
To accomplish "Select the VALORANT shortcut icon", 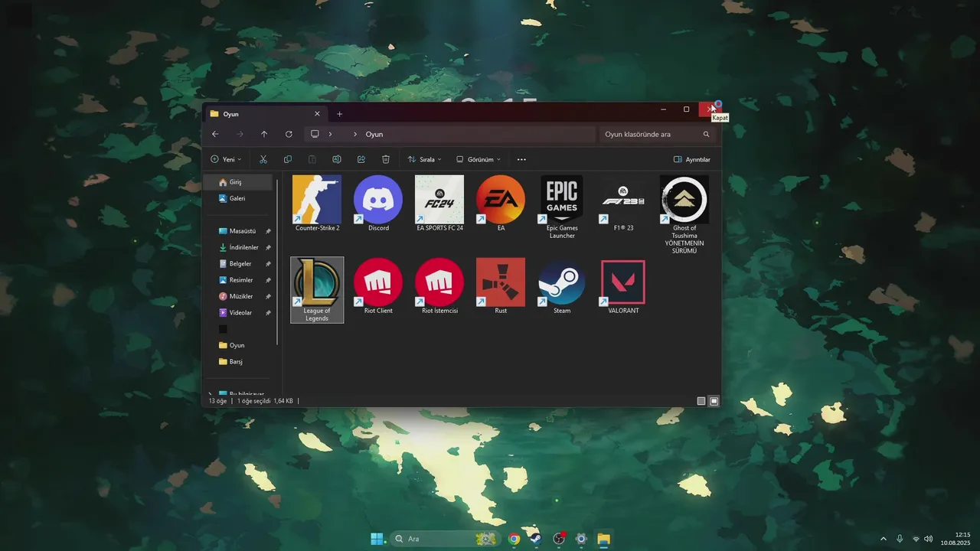I will pos(623,286).
